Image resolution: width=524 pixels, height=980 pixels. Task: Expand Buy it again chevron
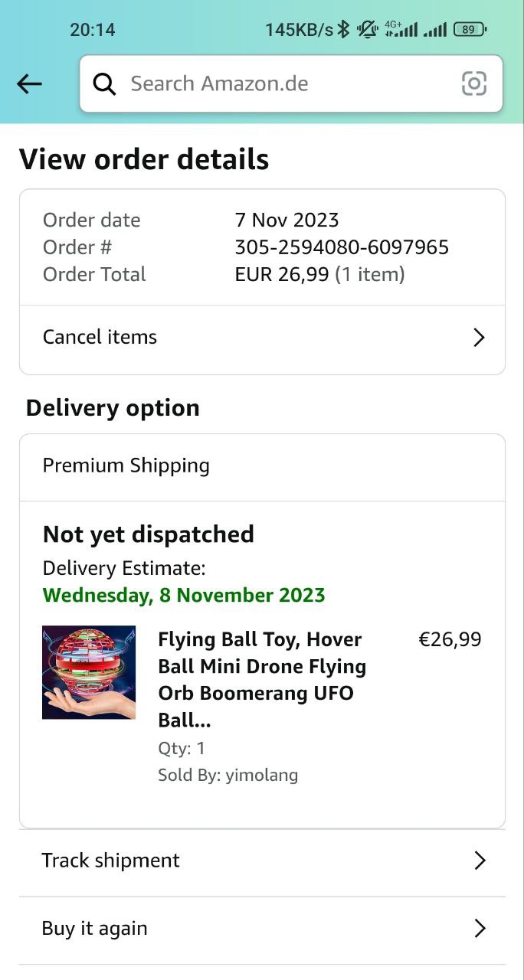[x=480, y=929]
